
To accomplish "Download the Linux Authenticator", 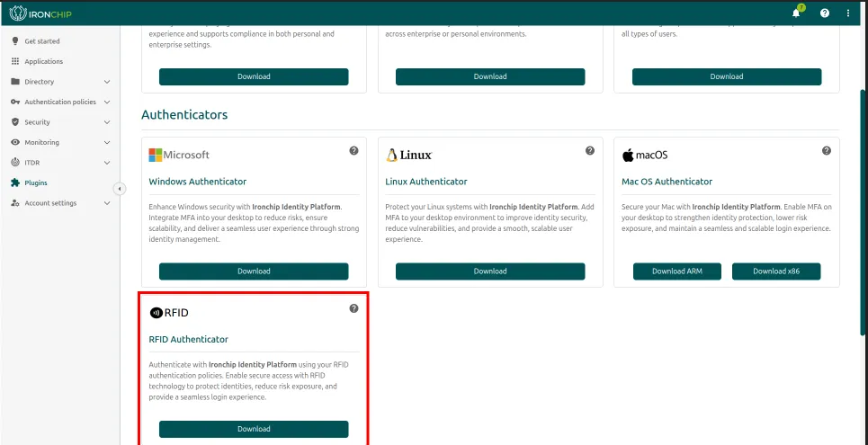I will click(x=490, y=271).
